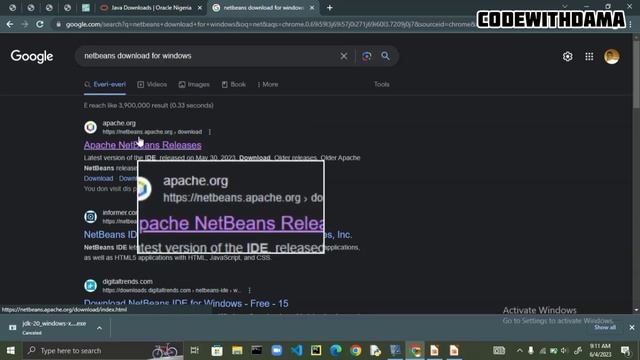Close the netbeans download search tab
The width and height of the screenshot is (640, 360).
[312, 8]
